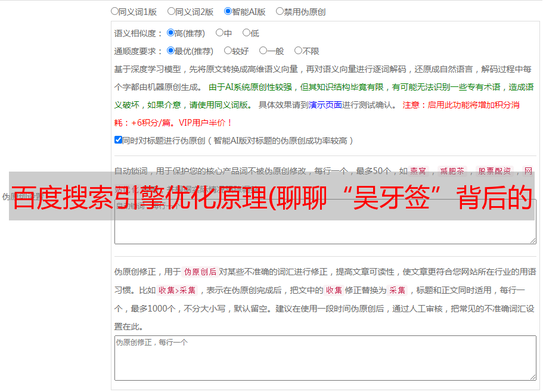
Task: Click the 燕窝 example tag
Action: 418,171
